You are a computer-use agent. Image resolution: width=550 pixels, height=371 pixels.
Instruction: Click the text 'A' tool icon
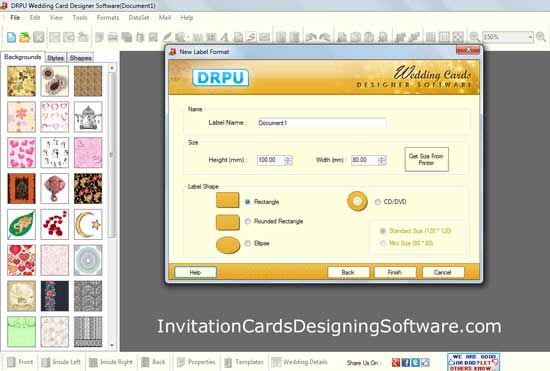point(224,37)
